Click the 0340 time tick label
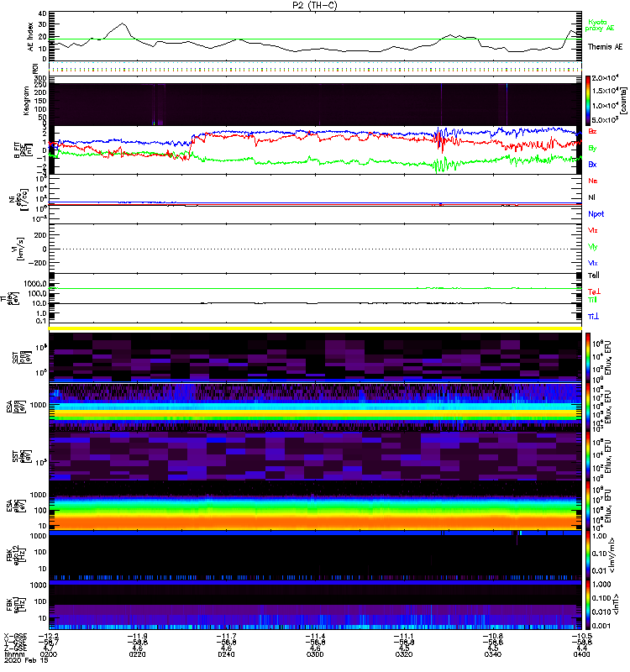Image resolution: width=630 pixels, height=672 pixels. click(492, 654)
